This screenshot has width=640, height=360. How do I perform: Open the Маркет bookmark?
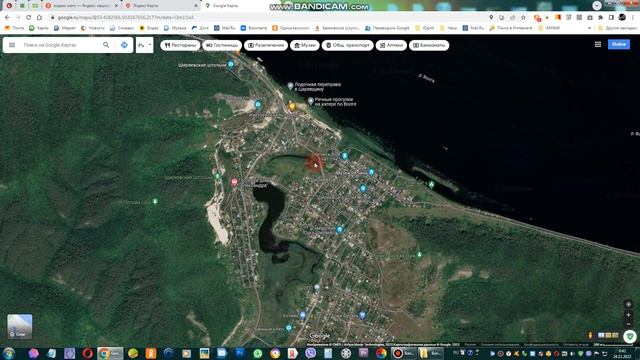[65, 28]
